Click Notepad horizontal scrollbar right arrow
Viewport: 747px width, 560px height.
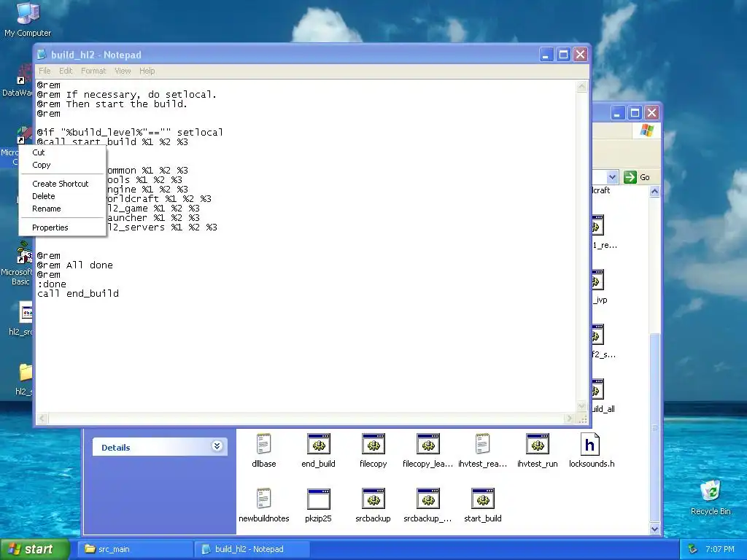(x=569, y=419)
